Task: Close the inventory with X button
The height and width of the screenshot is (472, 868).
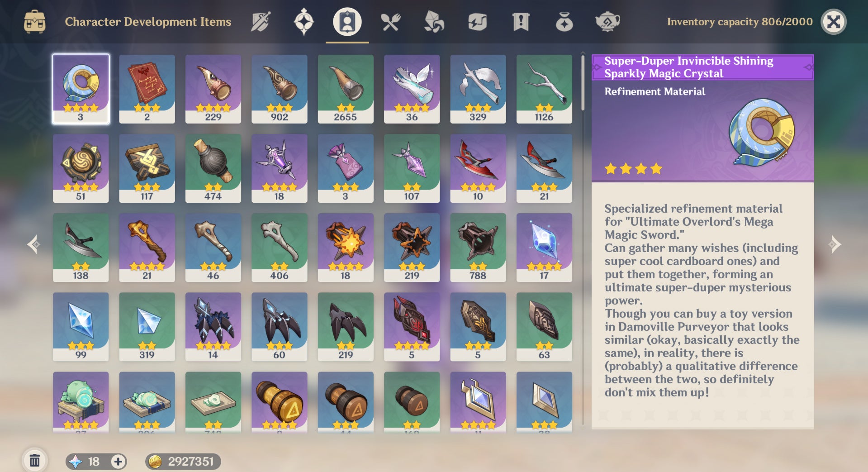Action: point(833,22)
